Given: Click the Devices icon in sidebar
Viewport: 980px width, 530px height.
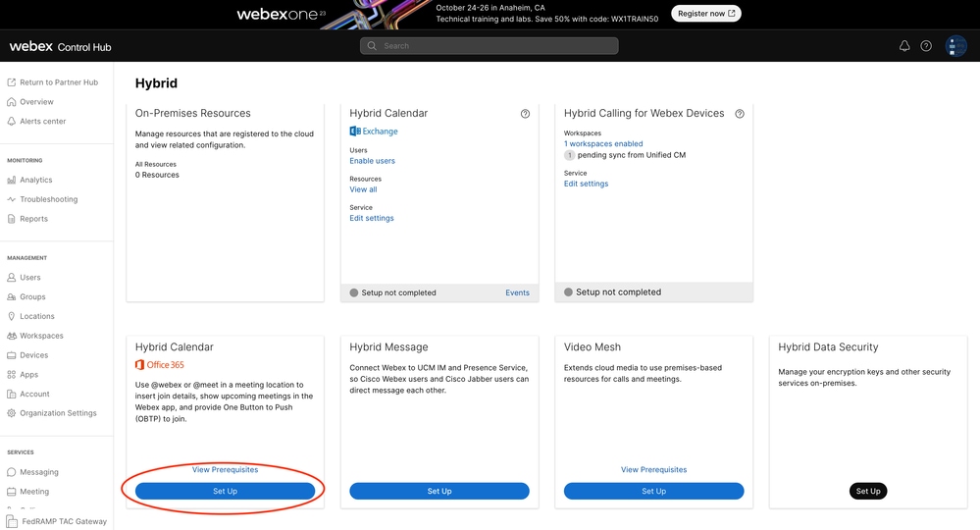Looking at the screenshot, I should pos(11,355).
